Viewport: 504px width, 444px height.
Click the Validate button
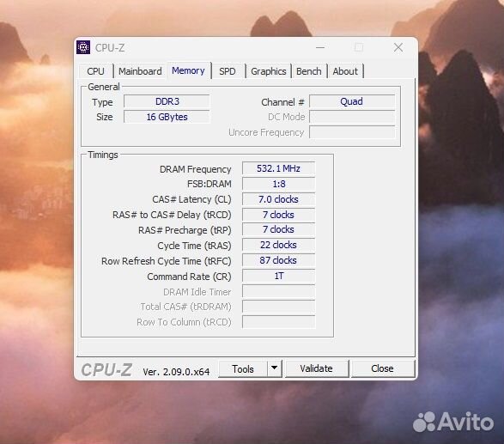(317, 368)
